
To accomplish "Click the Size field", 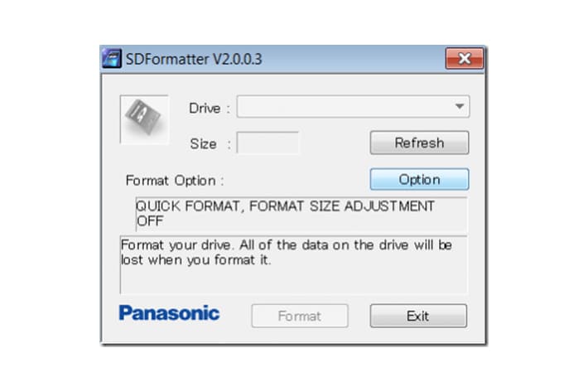I will point(267,143).
